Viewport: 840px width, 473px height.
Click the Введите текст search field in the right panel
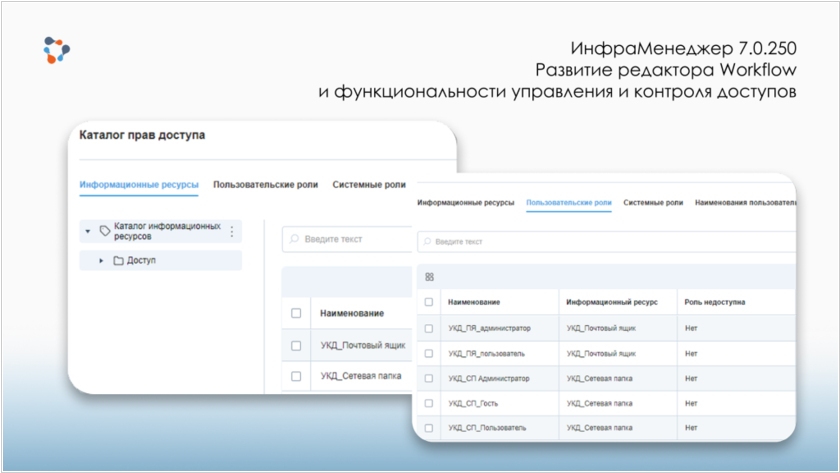coord(606,242)
